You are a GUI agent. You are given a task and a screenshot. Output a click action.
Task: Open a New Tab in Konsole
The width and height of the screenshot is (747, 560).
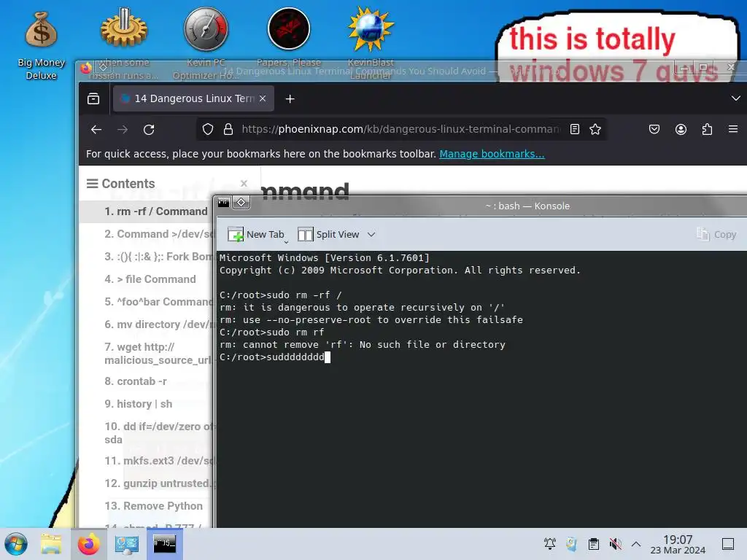pyautogui.click(x=256, y=234)
